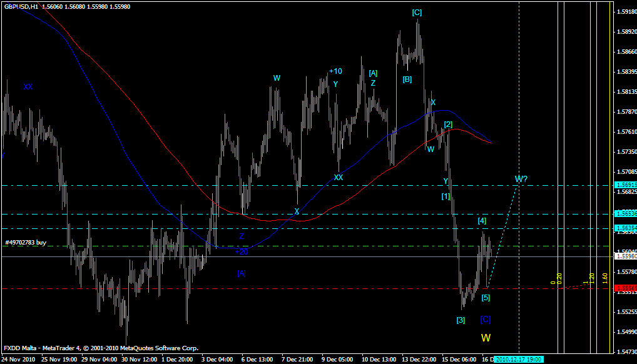Select the [B] wave label

pyautogui.click(x=407, y=79)
